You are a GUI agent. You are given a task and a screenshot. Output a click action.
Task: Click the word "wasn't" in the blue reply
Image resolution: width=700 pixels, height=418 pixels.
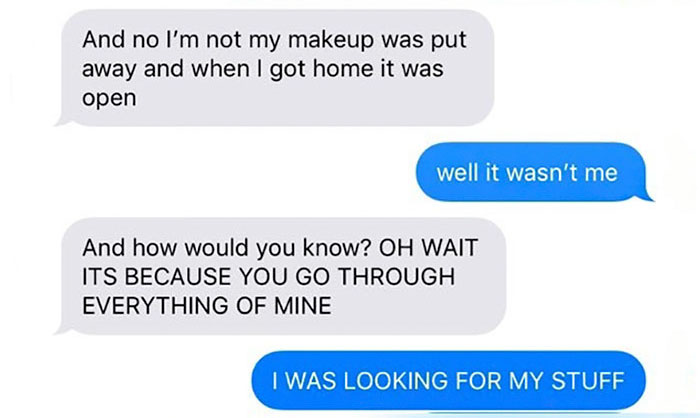541,172
